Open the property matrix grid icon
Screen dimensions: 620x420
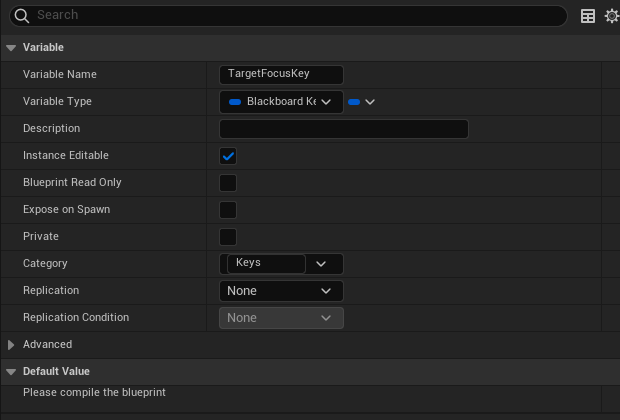click(x=588, y=16)
